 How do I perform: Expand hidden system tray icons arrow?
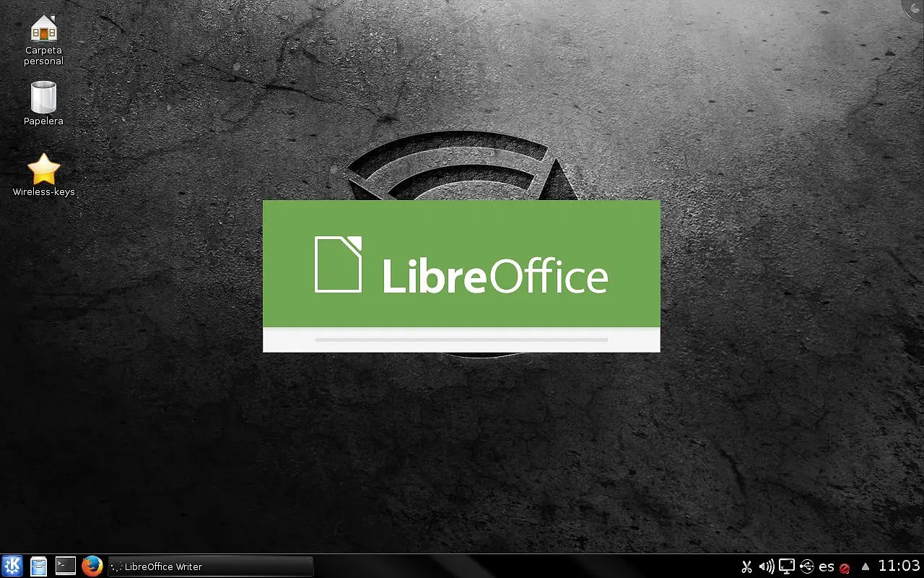pyautogui.click(x=866, y=566)
